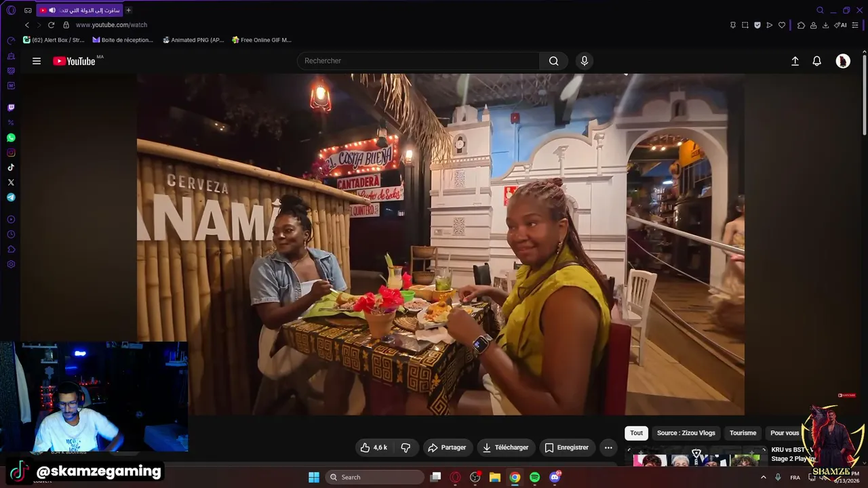Start voice search with microphone
This screenshot has height=488, width=868.
pos(585,61)
